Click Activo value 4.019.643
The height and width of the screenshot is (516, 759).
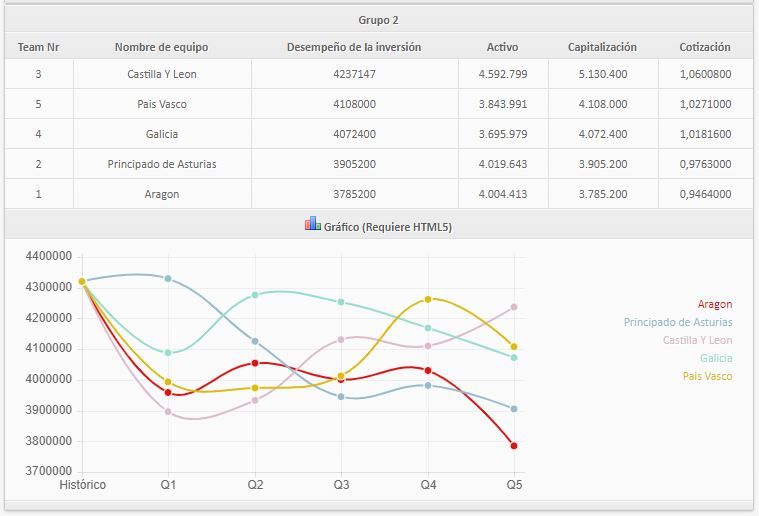coord(503,164)
